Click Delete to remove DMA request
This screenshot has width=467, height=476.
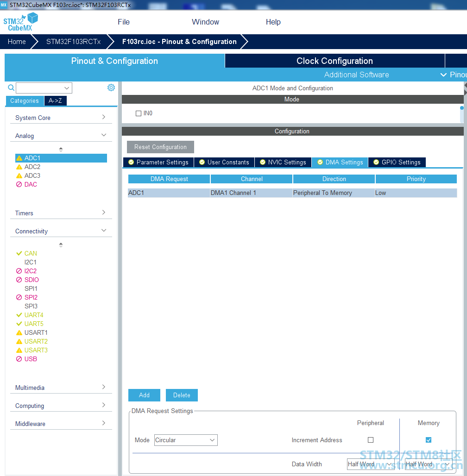click(x=182, y=395)
